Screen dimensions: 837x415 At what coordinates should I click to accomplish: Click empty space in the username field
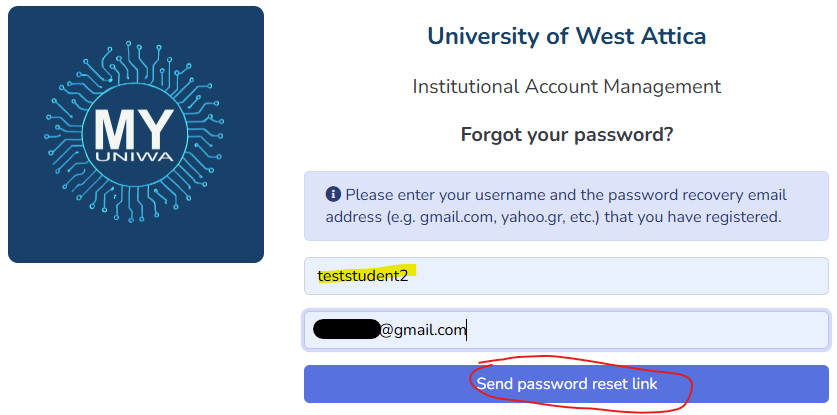(x=620, y=275)
